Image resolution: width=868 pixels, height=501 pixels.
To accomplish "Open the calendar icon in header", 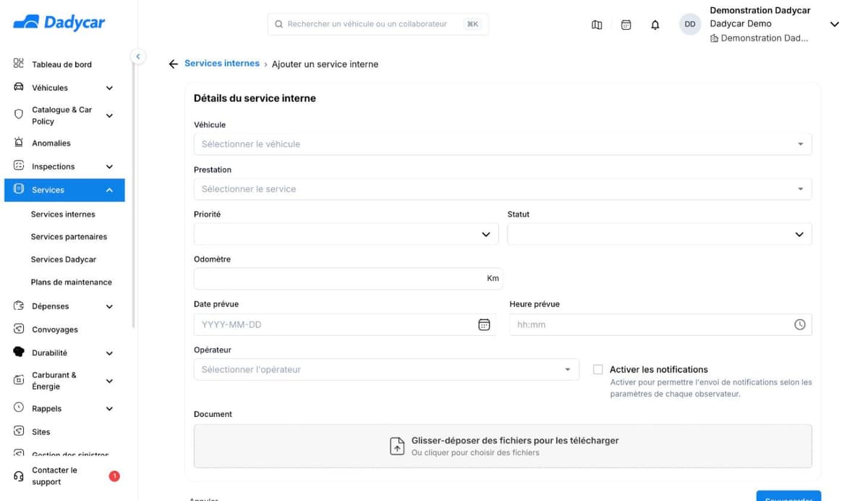I will coord(626,25).
